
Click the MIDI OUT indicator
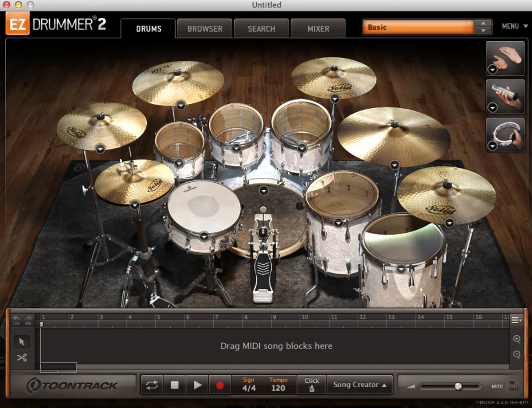(x=513, y=390)
